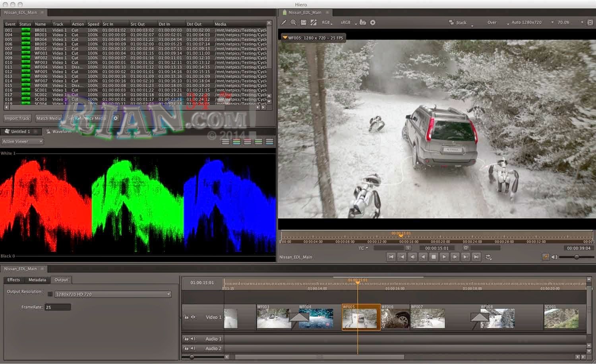Click the Set Reference Media button
The height and width of the screenshot is (364, 596).
click(x=87, y=118)
